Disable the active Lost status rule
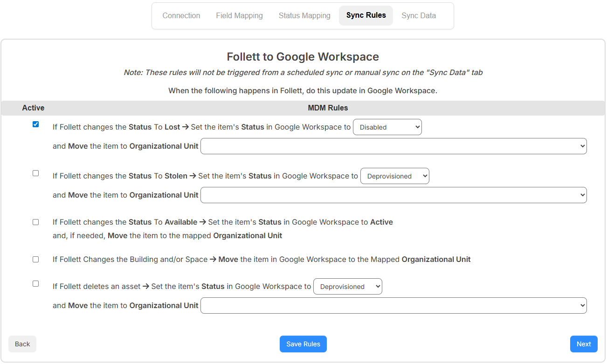 [x=35, y=124]
